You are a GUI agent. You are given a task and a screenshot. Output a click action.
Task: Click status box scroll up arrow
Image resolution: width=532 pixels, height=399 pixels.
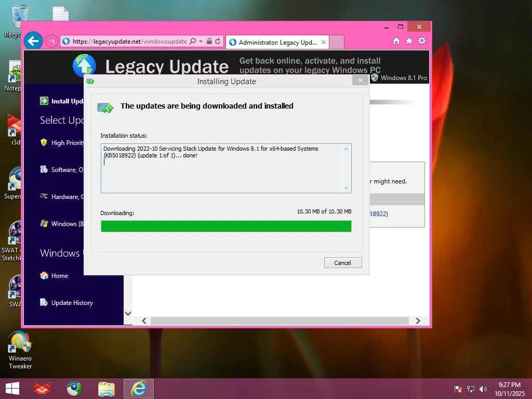coord(346,149)
